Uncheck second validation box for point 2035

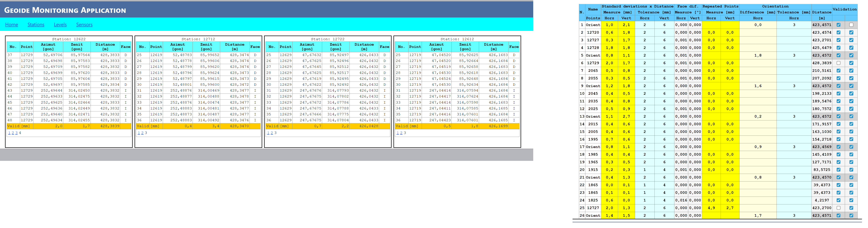(x=851, y=101)
